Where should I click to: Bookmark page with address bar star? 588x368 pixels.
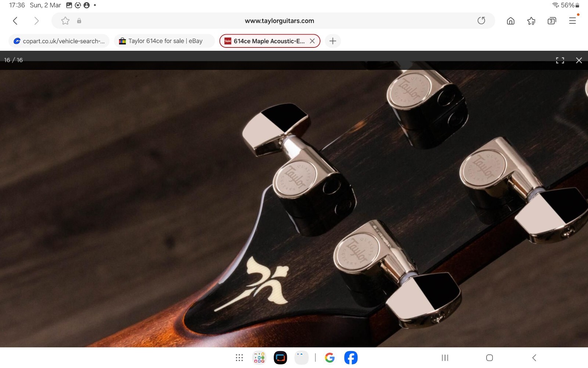click(65, 21)
